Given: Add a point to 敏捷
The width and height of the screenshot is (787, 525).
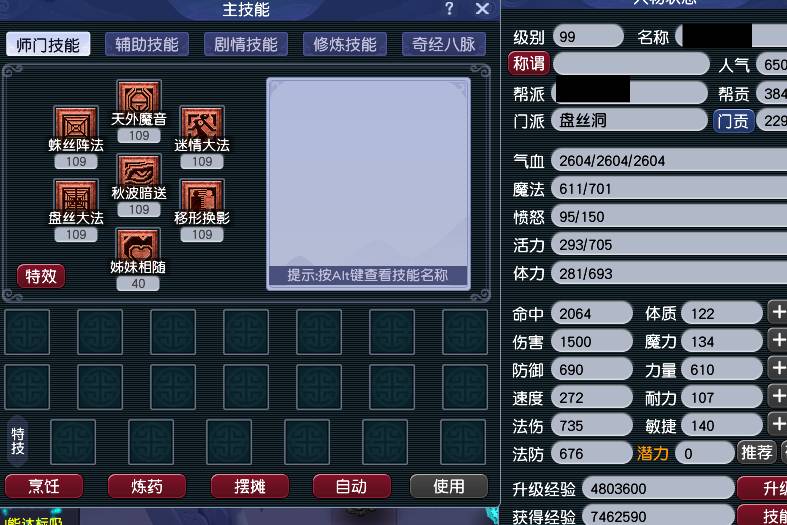Looking at the screenshot, I should click(x=778, y=425).
